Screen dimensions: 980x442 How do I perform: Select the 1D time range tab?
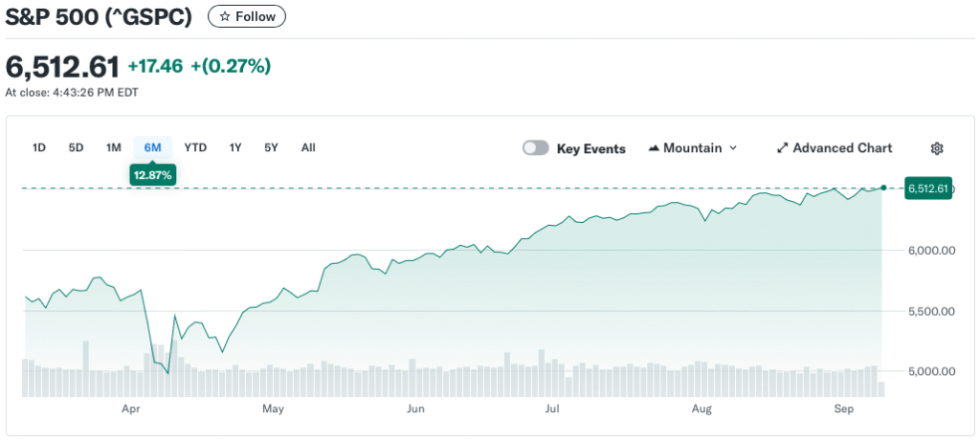(39, 147)
